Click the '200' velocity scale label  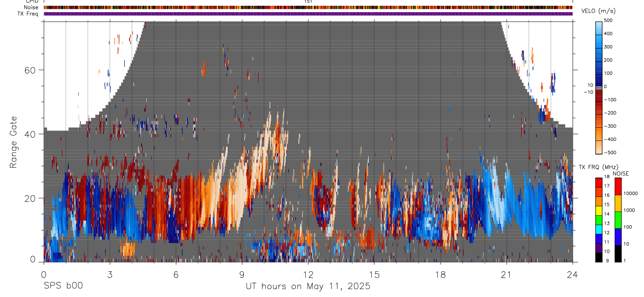pos(608,60)
